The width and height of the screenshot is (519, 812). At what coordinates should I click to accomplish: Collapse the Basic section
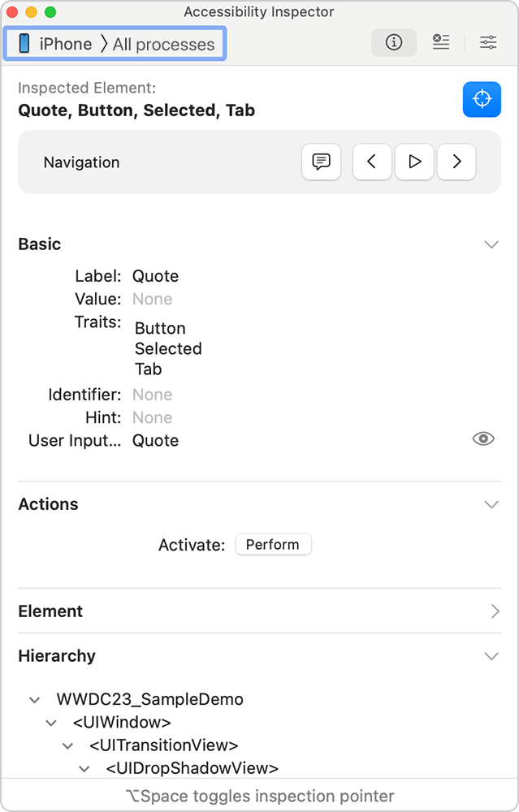491,244
